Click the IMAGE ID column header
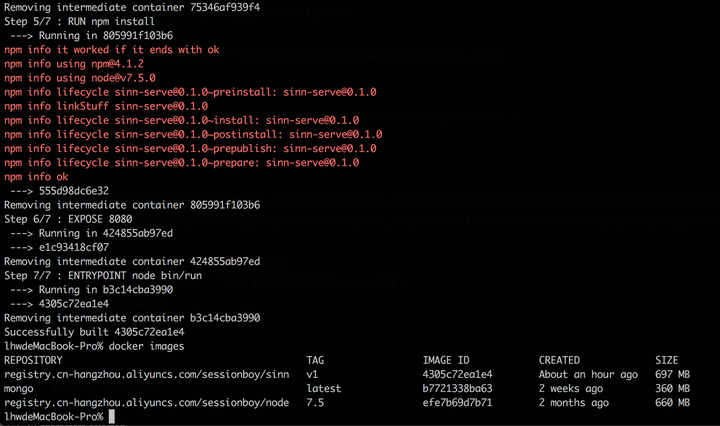This screenshot has height=426, width=720. [446, 360]
